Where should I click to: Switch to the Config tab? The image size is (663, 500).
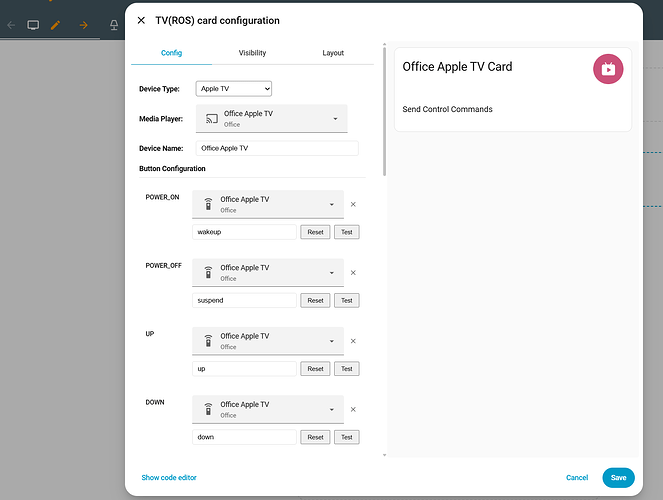(x=171, y=53)
